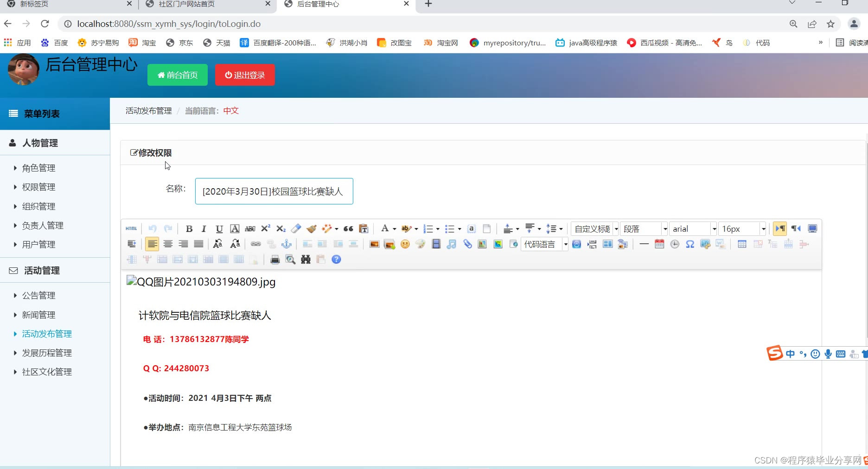Insert a blockquote with the quote icon

click(x=348, y=228)
